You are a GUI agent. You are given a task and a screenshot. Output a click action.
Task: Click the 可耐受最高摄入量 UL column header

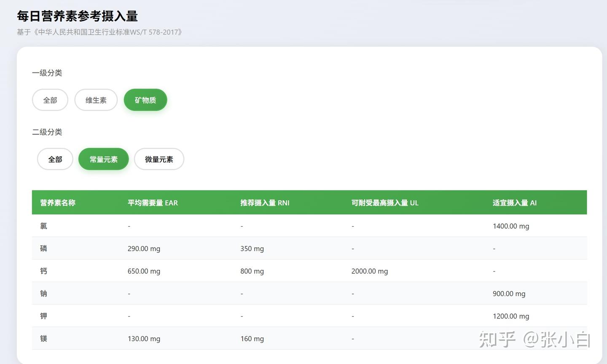tap(385, 203)
